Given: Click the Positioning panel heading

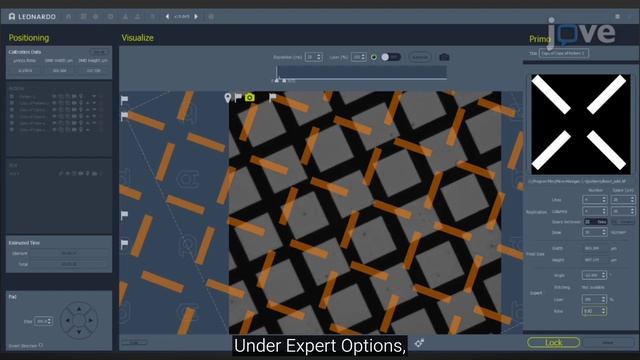Looking at the screenshot, I should [29, 38].
